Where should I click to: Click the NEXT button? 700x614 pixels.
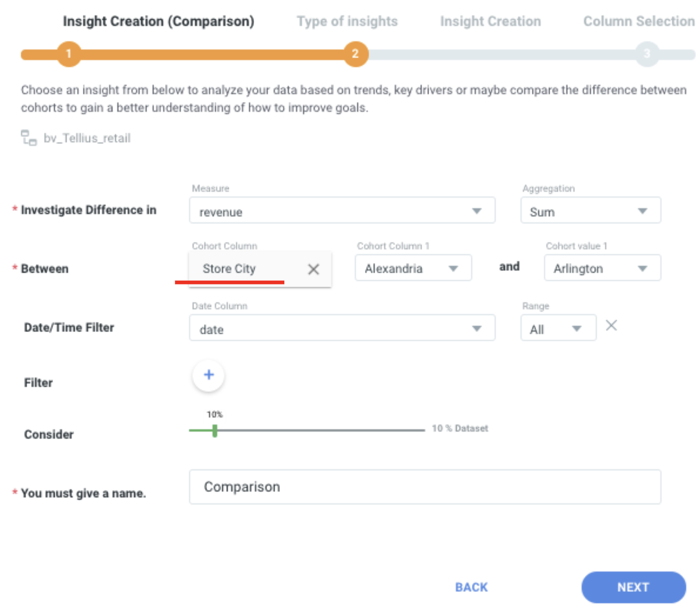tap(634, 587)
